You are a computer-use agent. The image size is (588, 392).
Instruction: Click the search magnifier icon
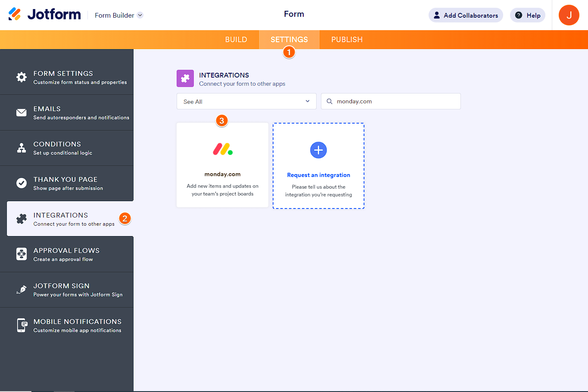click(330, 101)
